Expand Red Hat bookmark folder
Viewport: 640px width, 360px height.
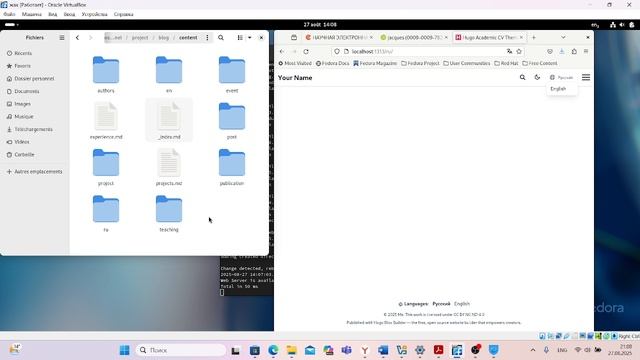point(506,63)
